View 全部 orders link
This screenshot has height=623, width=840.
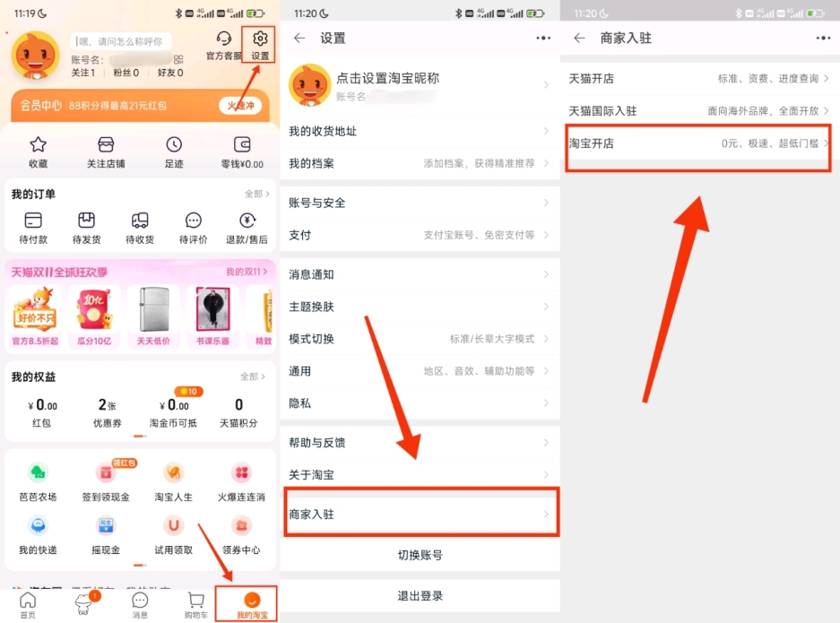pos(257,194)
